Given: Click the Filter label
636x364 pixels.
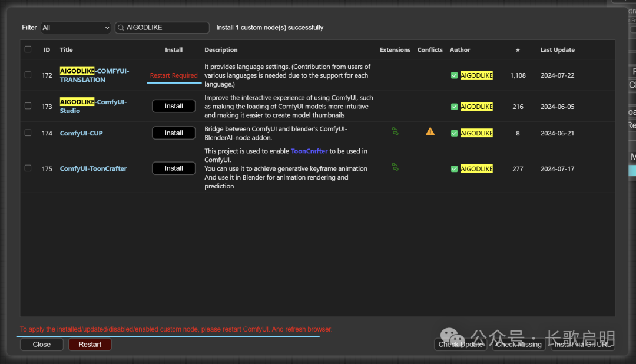Looking at the screenshot, I should (x=29, y=28).
